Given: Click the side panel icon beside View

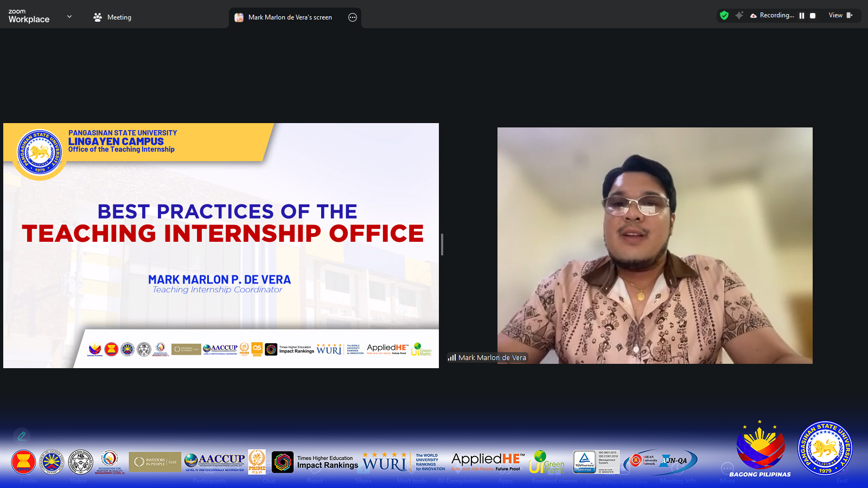Looking at the screenshot, I should coord(850,16).
